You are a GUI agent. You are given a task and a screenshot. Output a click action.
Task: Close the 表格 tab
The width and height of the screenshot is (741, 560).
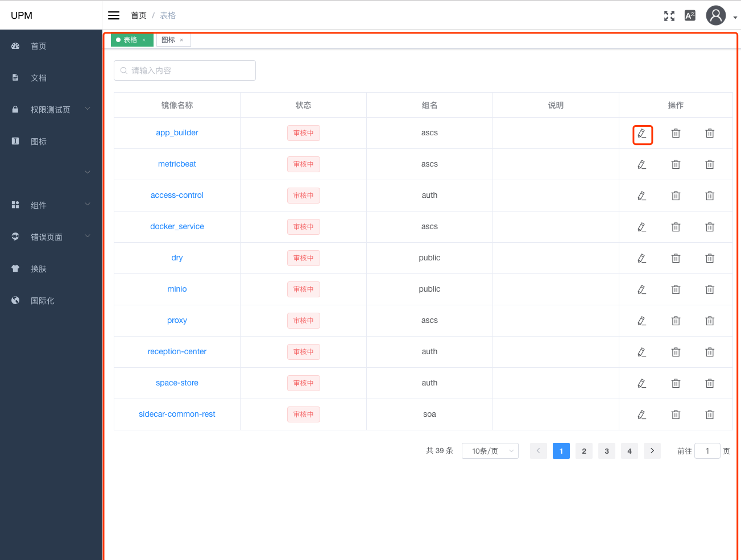pyautogui.click(x=144, y=40)
